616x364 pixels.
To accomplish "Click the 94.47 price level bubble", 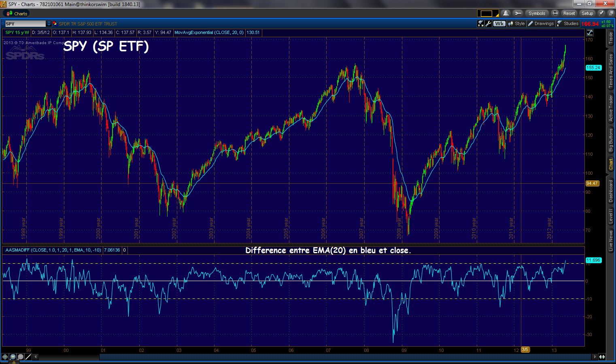I will point(592,183).
